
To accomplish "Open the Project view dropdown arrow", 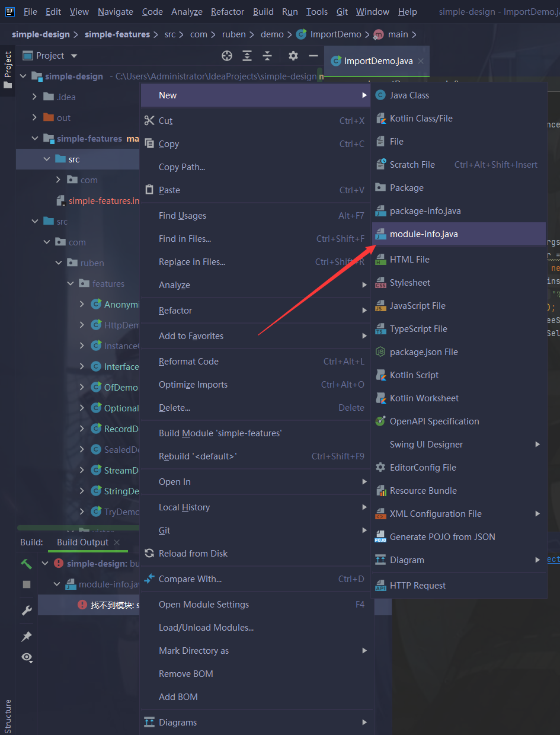I will pos(74,56).
